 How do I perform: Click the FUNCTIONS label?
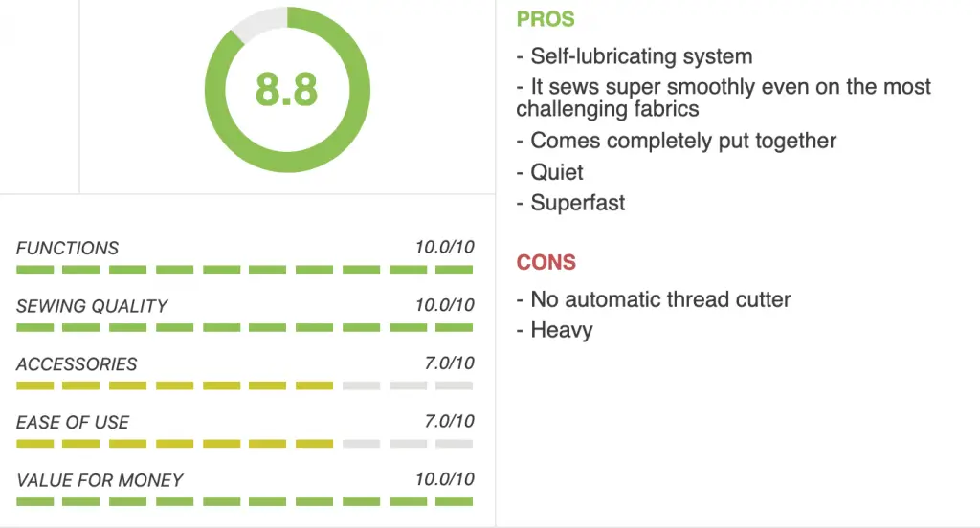tap(67, 248)
